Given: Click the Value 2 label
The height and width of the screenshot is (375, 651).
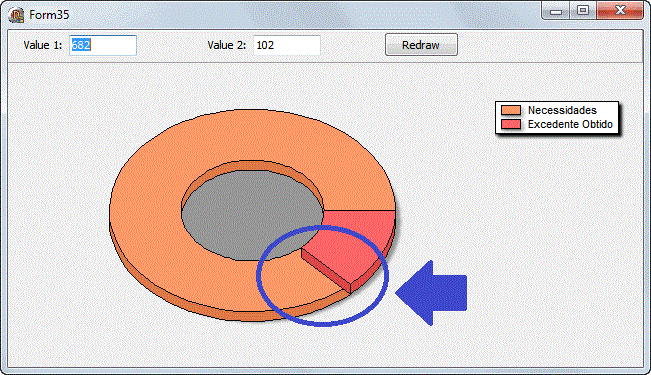Looking at the screenshot, I should click(x=227, y=45).
